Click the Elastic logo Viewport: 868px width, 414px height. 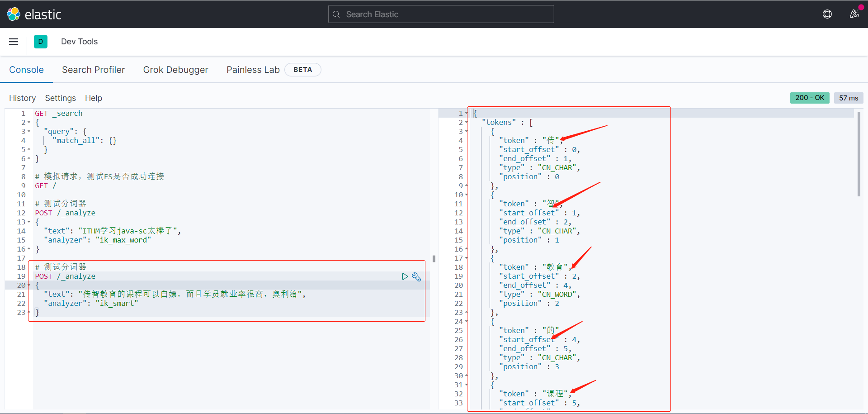tap(34, 14)
